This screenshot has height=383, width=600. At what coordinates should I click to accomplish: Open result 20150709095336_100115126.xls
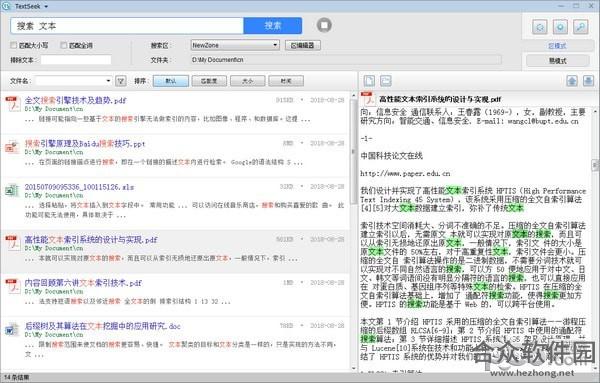pyautogui.click(x=79, y=187)
